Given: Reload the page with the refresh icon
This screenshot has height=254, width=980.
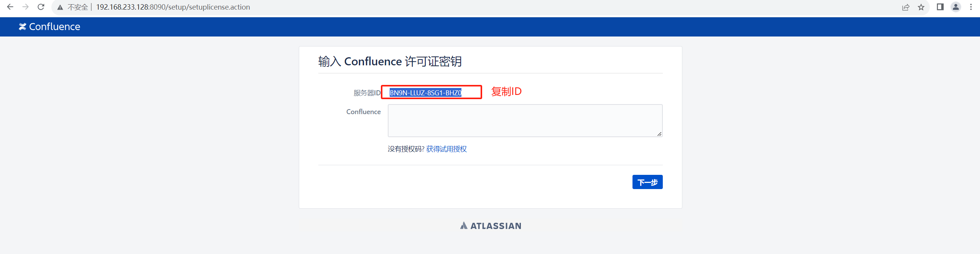Looking at the screenshot, I should pyautogui.click(x=41, y=7).
